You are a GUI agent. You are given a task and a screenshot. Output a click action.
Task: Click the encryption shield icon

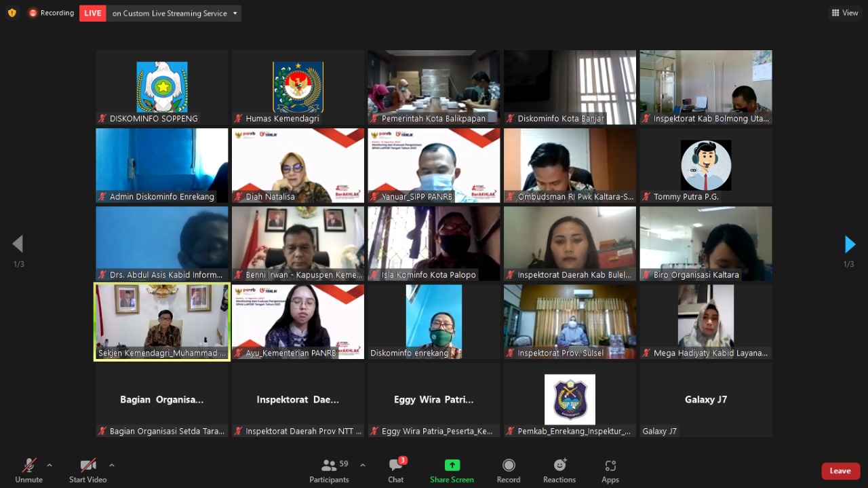pos(12,13)
